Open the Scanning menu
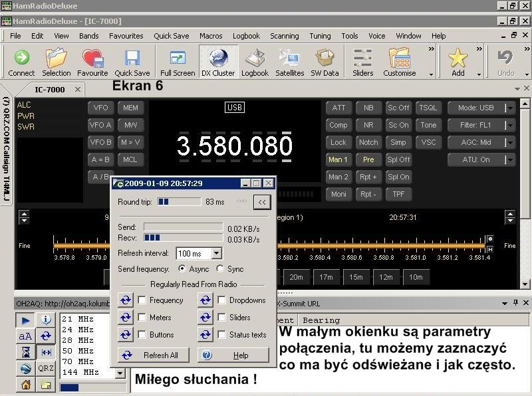 point(285,36)
